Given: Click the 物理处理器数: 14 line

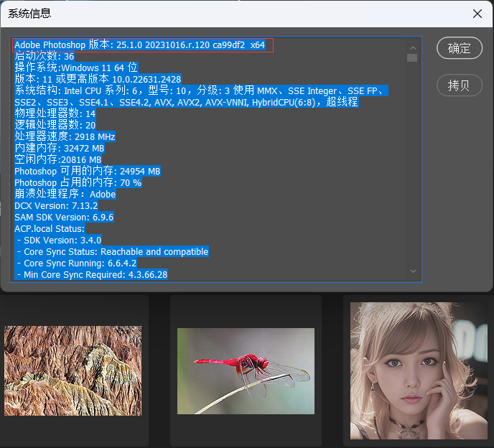Looking at the screenshot, I should tap(55, 113).
